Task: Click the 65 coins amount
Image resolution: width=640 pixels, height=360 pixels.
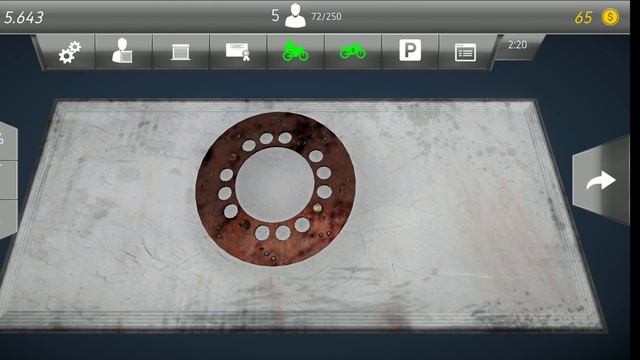Action: pos(583,18)
